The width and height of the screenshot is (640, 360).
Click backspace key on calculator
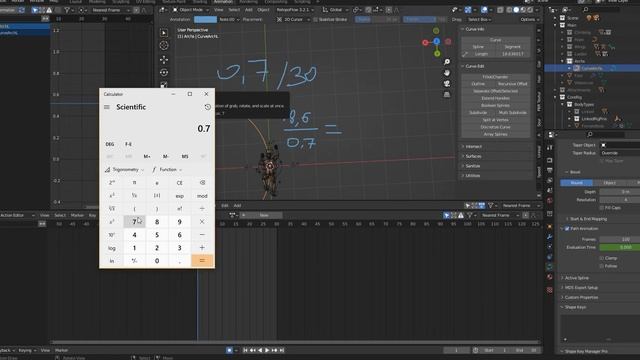coord(202,183)
